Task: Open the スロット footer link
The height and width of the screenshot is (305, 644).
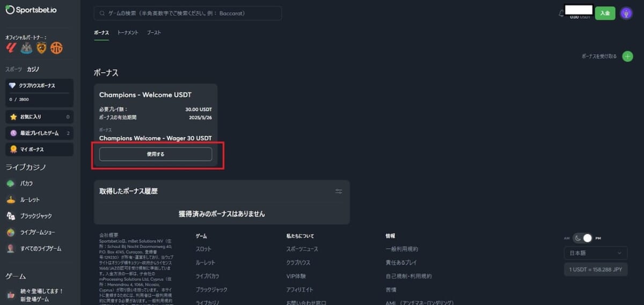Action: point(203,249)
